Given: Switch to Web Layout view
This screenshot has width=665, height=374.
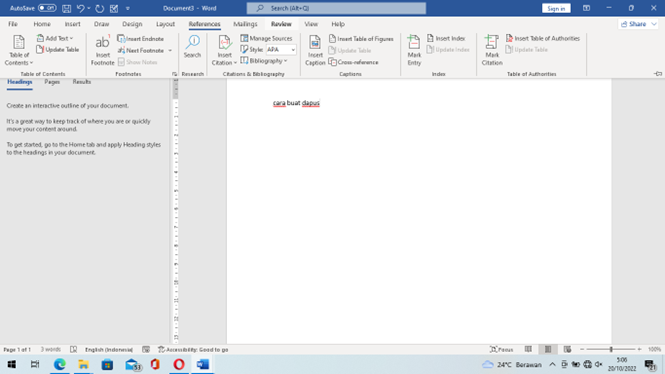Looking at the screenshot, I should click(567, 349).
